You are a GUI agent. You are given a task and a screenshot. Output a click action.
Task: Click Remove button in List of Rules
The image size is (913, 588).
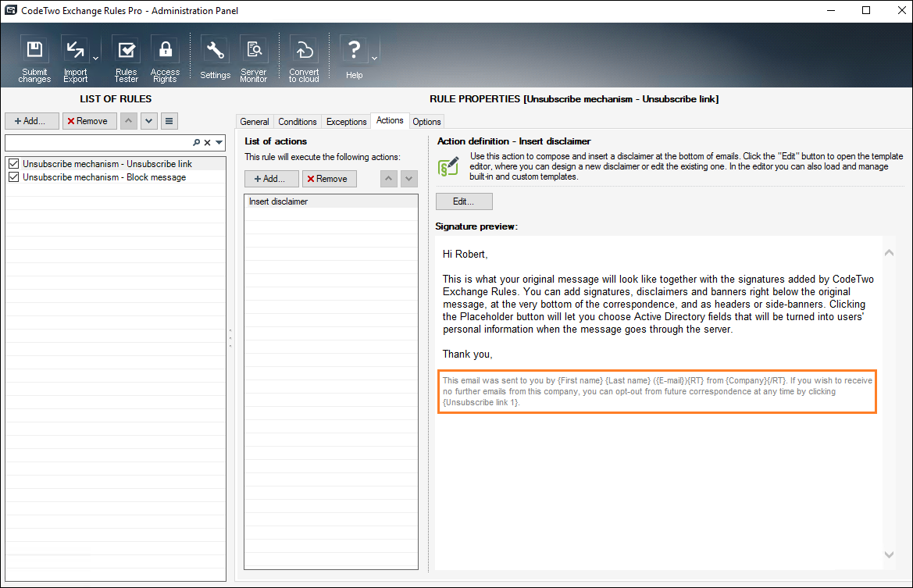point(90,121)
